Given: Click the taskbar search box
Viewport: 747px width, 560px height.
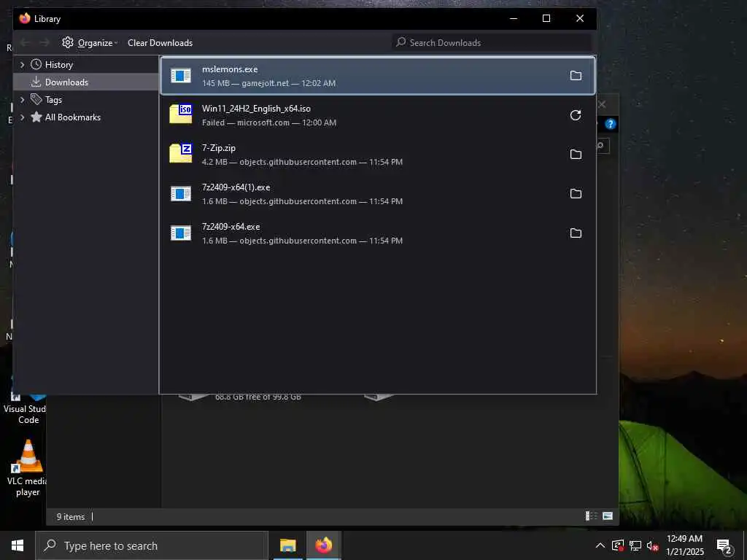Looking at the screenshot, I should (152, 545).
